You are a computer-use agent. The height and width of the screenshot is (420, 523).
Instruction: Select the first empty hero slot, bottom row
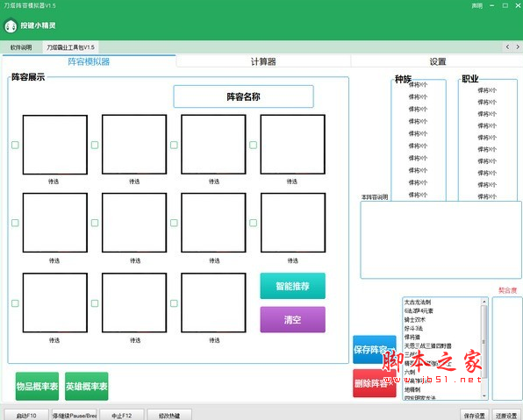55,303
